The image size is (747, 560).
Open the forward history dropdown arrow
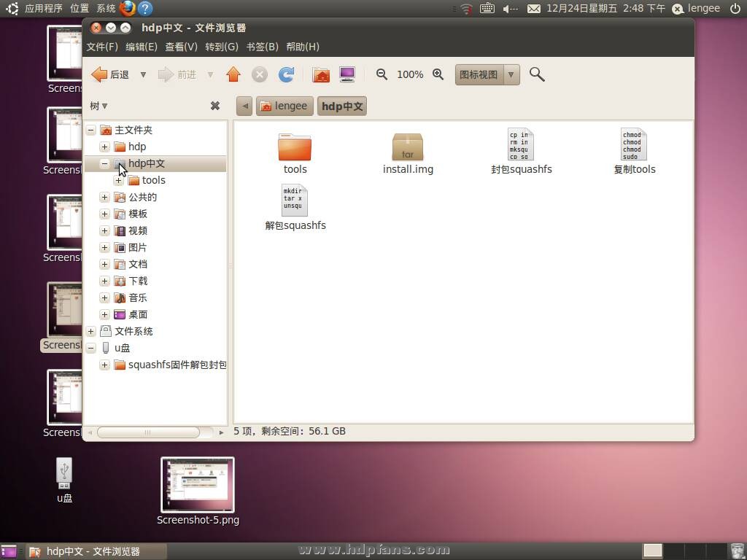(210, 75)
